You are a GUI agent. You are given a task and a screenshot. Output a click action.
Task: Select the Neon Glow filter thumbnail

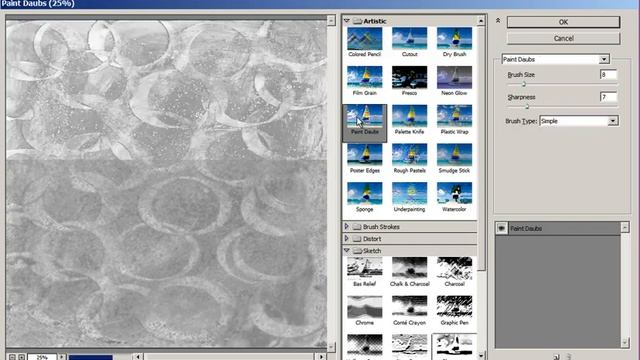tap(454, 78)
